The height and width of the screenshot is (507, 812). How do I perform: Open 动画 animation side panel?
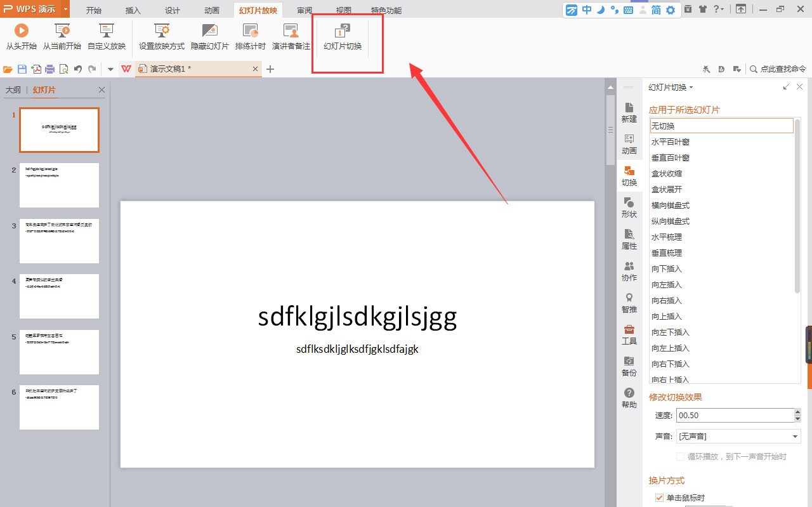[x=629, y=144]
